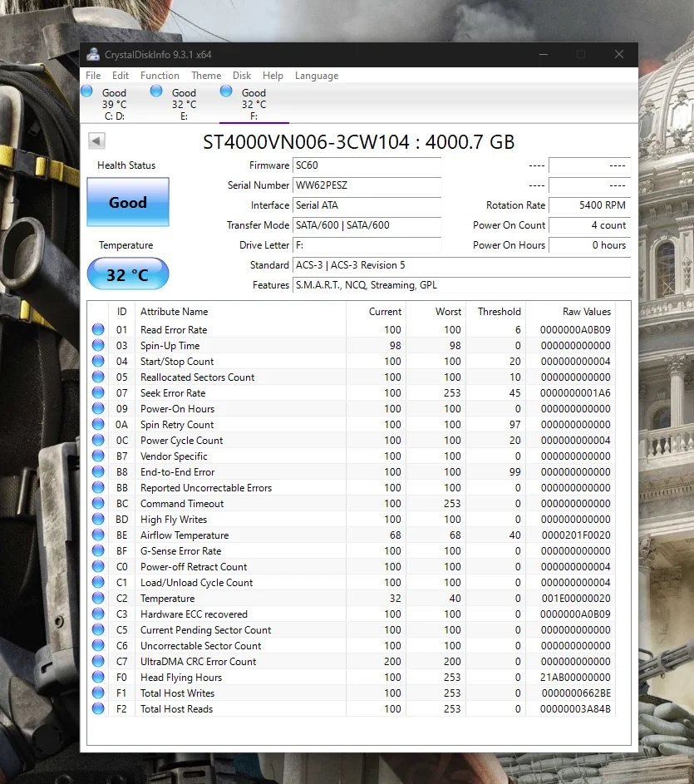Click status orb for UltraDMA CRC Error Count
The image size is (694, 784).
coord(98,662)
